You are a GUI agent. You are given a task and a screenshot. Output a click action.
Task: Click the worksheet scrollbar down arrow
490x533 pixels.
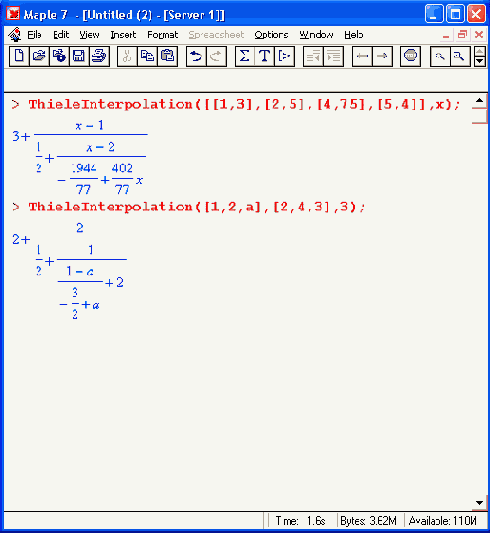point(479,503)
